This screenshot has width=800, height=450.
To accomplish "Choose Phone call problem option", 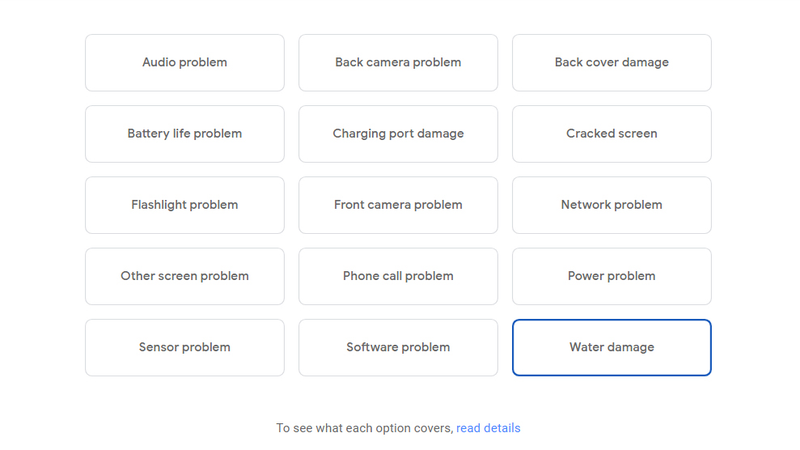I will (x=398, y=276).
